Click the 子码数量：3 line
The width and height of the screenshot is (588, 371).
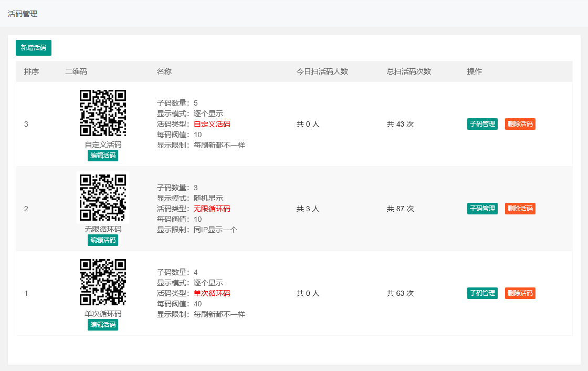(x=177, y=188)
